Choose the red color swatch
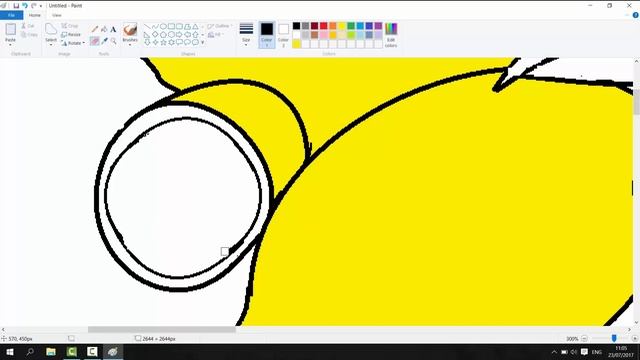 (x=324, y=26)
